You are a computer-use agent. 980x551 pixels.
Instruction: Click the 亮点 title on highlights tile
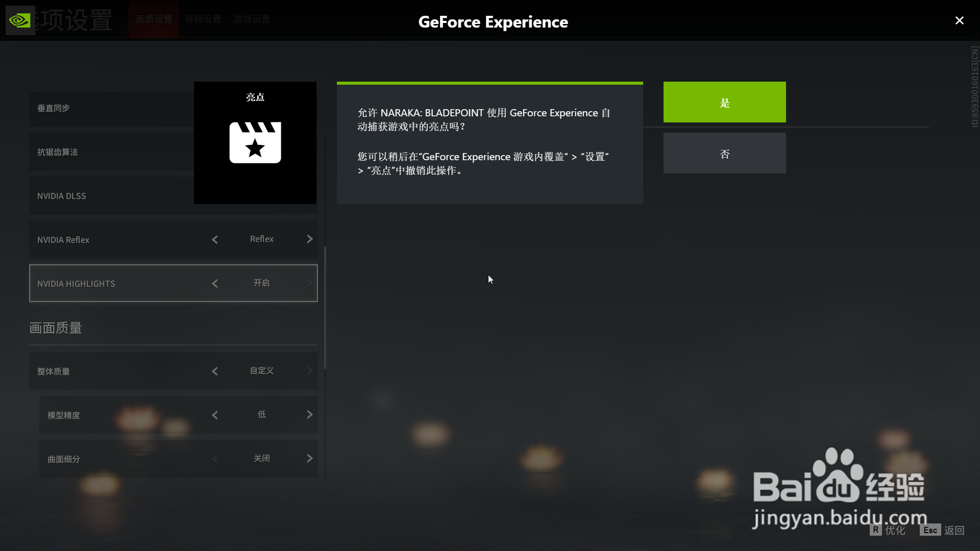coord(255,97)
